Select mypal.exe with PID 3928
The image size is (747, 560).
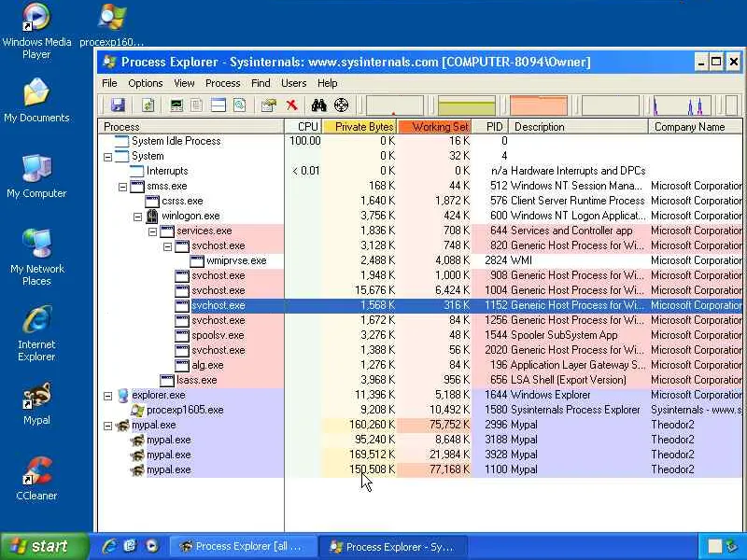pyautogui.click(x=419, y=455)
